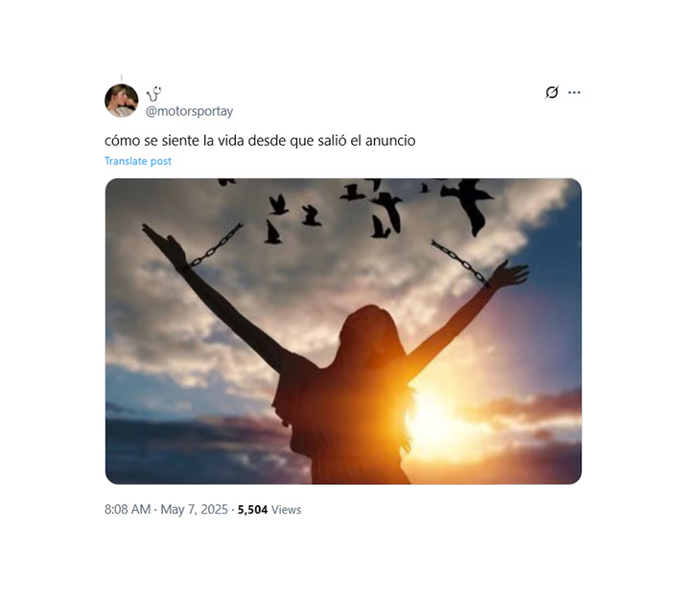Viewport: 700px width, 600px height.
Task: Open the attached sunset photo
Action: (343, 331)
